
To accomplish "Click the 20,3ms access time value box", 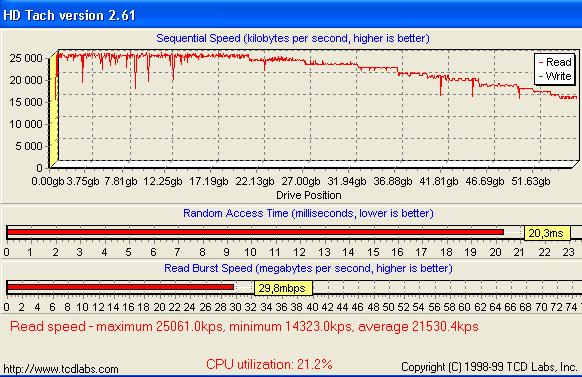I will (x=547, y=233).
